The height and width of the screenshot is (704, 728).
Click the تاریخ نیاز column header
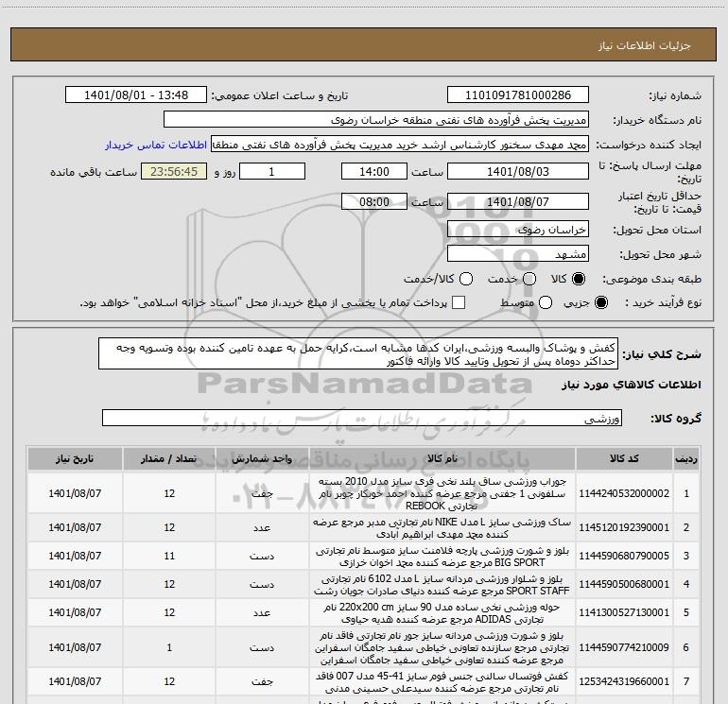click(74, 458)
